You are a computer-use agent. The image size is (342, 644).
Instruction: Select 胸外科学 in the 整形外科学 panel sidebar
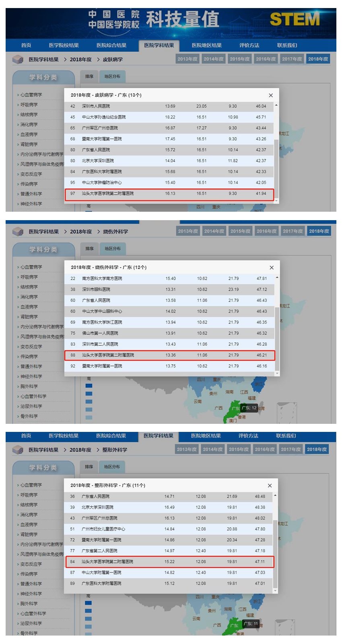[29, 604]
